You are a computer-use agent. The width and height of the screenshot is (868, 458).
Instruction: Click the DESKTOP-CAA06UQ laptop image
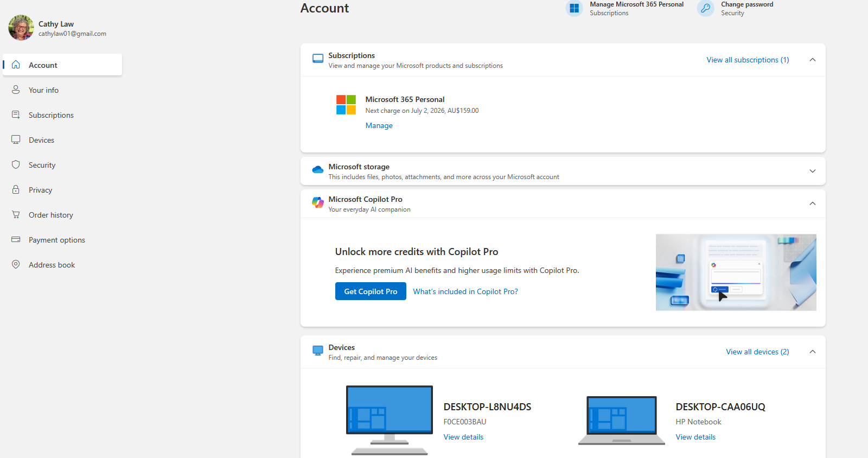[622, 421]
